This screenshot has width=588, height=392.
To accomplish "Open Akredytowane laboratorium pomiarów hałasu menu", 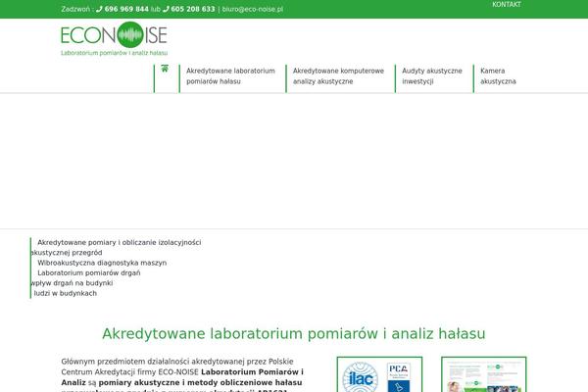I will point(230,76).
